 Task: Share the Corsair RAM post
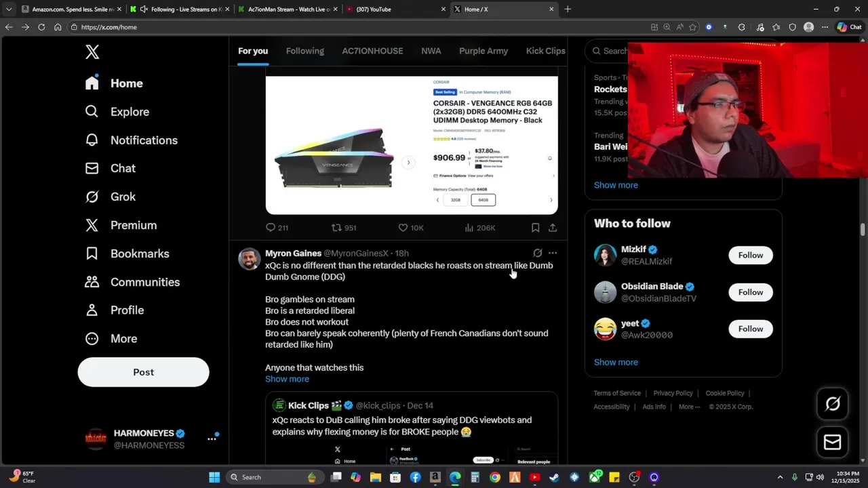tap(553, 228)
